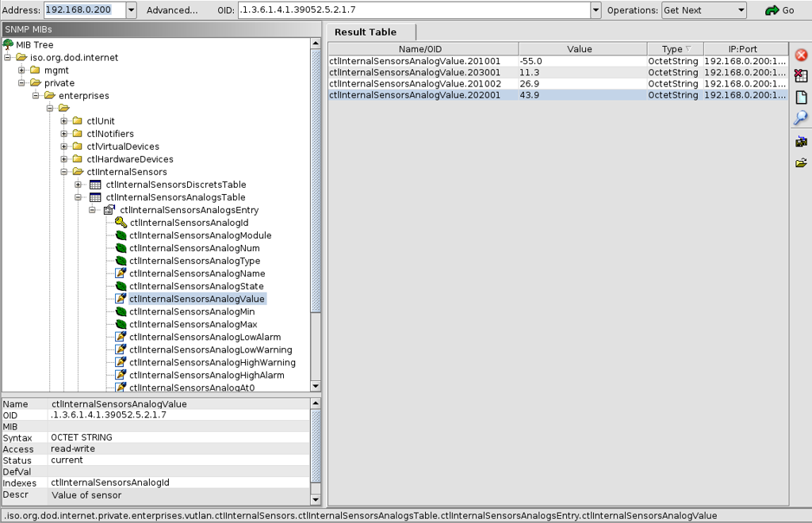
Task: Click the SNMP MIBs panel header
Action: (x=162, y=29)
